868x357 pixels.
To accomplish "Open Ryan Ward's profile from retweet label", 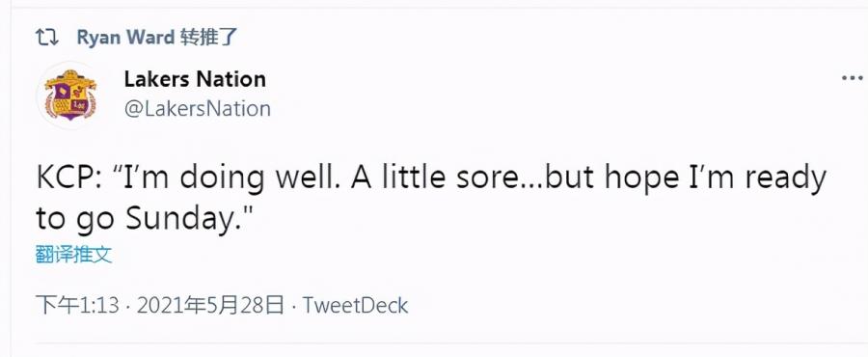I will 125,38.
